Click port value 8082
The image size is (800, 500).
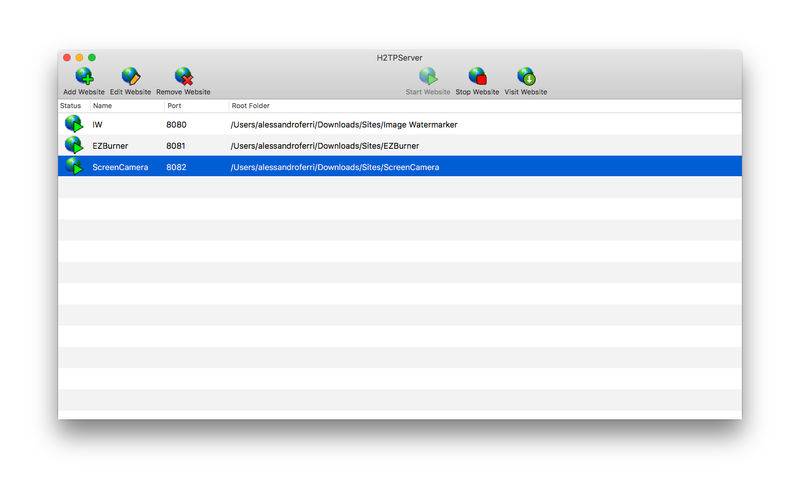(176, 167)
